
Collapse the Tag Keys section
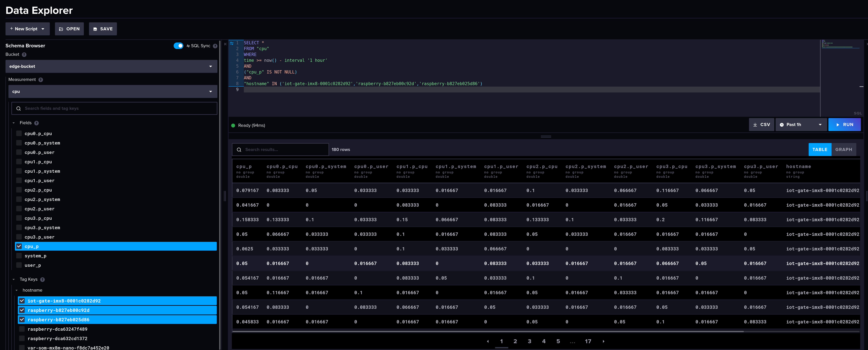coord(14,279)
